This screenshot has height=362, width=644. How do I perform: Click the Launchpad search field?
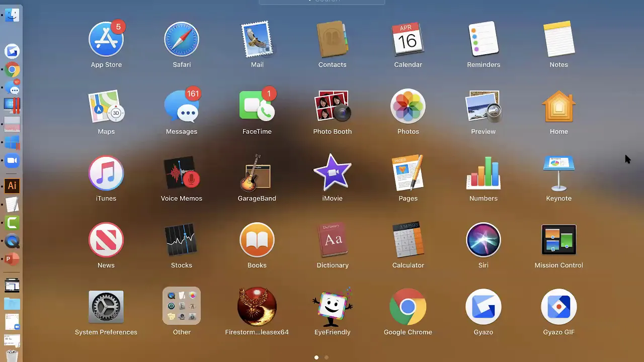[x=322, y=2]
